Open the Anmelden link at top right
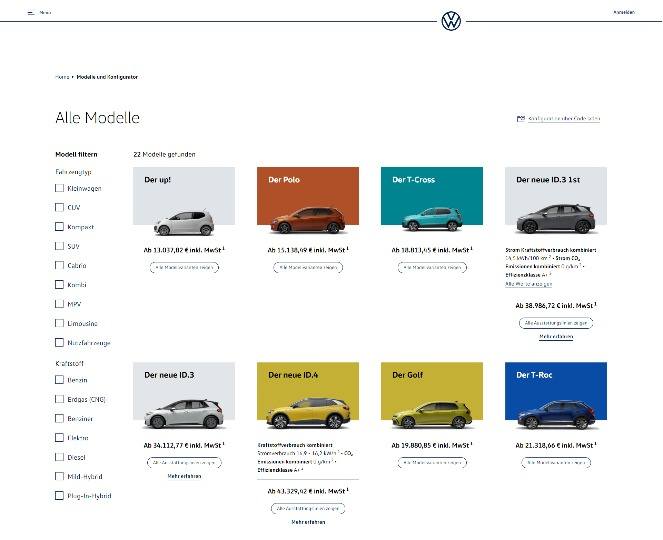 point(624,12)
